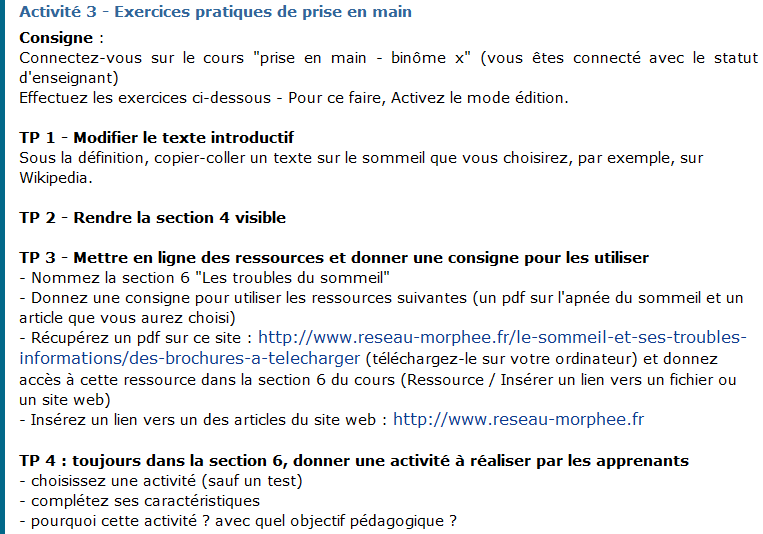Click the text d'enseignant) below Connectez-vous
Screen dimensions: 763x534
(x=69, y=78)
